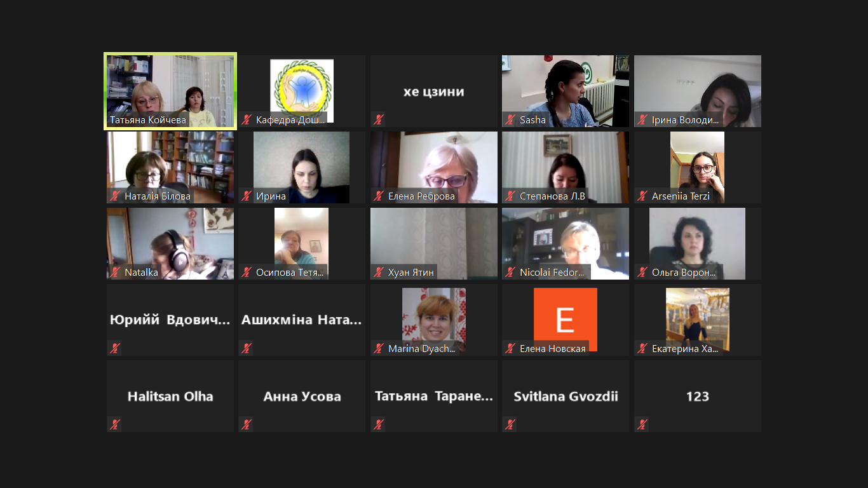
Task: Click muted mic icon on the 123 tile
Action: (642, 424)
